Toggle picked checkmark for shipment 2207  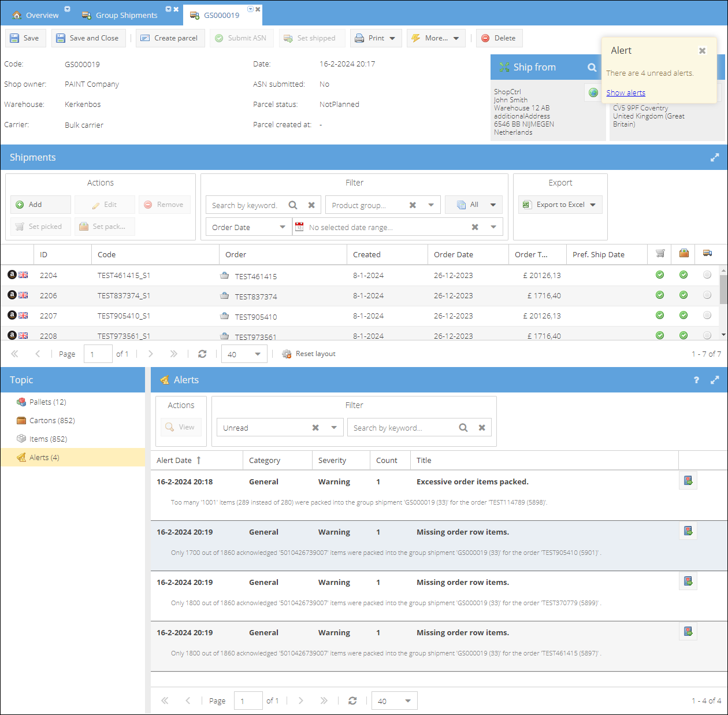pos(660,316)
